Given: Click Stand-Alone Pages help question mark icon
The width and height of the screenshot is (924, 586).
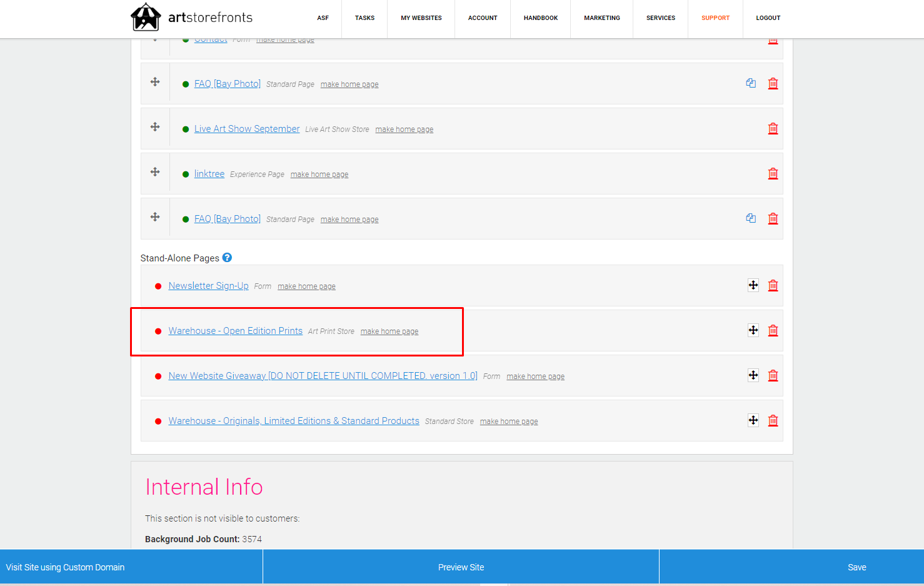Looking at the screenshot, I should (227, 258).
